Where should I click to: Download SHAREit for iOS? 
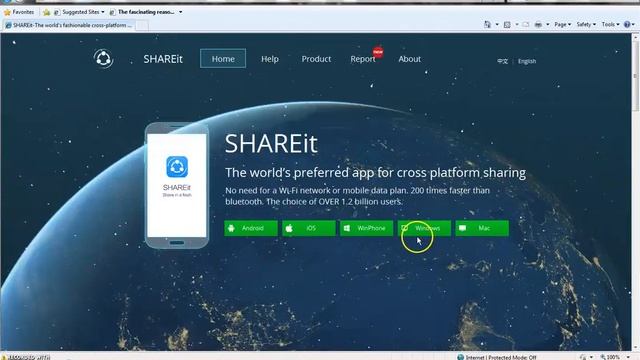(x=309, y=228)
